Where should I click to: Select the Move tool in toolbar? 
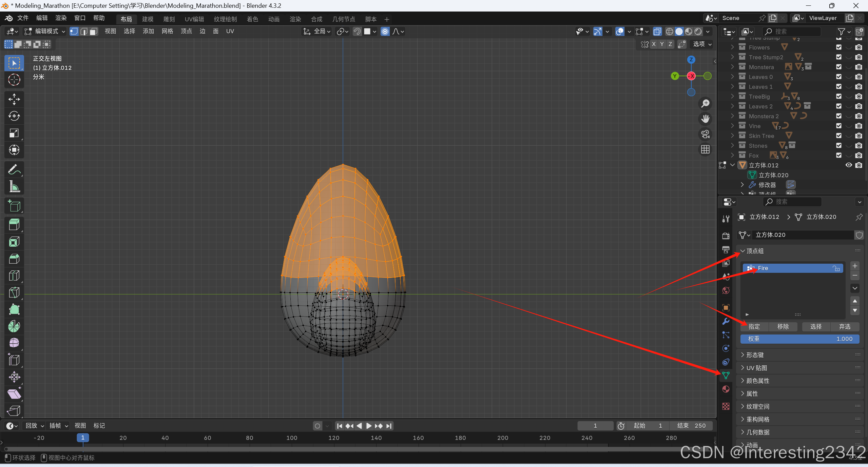click(x=14, y=99)
